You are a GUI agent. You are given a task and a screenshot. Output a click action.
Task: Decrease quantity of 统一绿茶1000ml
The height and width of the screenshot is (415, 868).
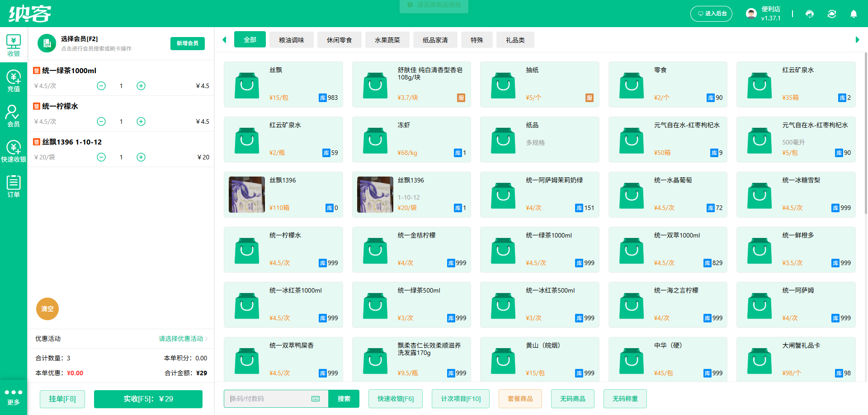[x=101, y=86]
